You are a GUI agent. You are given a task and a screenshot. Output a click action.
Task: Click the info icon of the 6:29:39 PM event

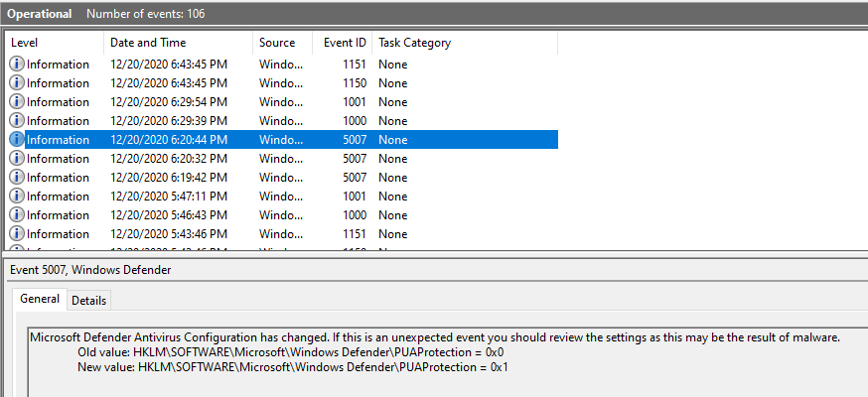[17, 120]
